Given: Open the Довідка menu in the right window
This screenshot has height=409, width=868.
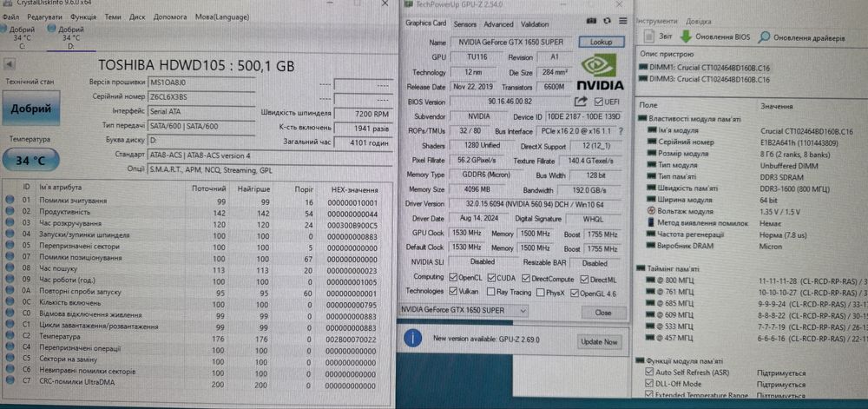Looking at the screenshot, I should tap(699, 21).
